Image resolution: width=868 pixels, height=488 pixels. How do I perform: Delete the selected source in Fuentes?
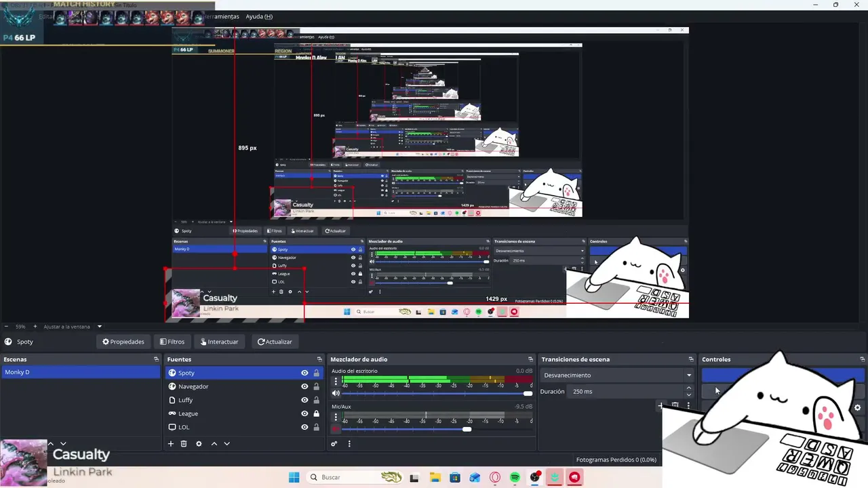pyautogui.click(x=184, y=444)
